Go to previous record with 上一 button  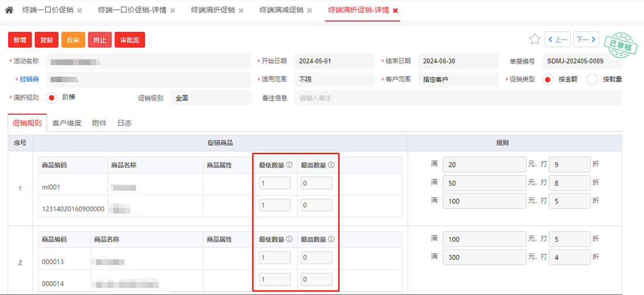[557, 39]
